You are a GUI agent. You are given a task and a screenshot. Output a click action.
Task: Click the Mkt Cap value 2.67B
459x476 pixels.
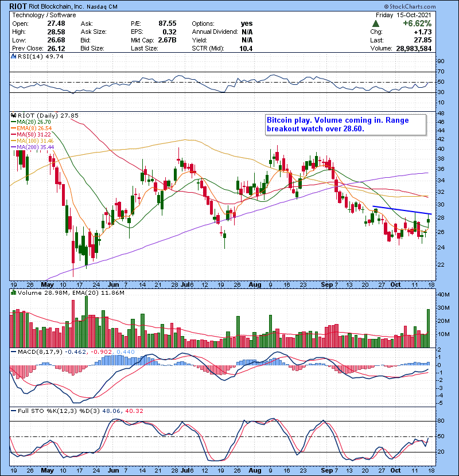pos(167,40)
